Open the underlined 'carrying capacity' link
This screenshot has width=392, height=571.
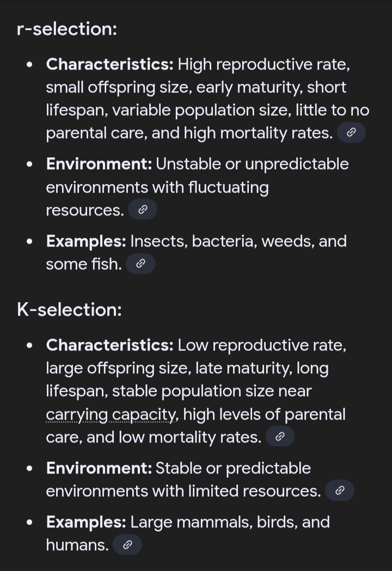(111, 414)
